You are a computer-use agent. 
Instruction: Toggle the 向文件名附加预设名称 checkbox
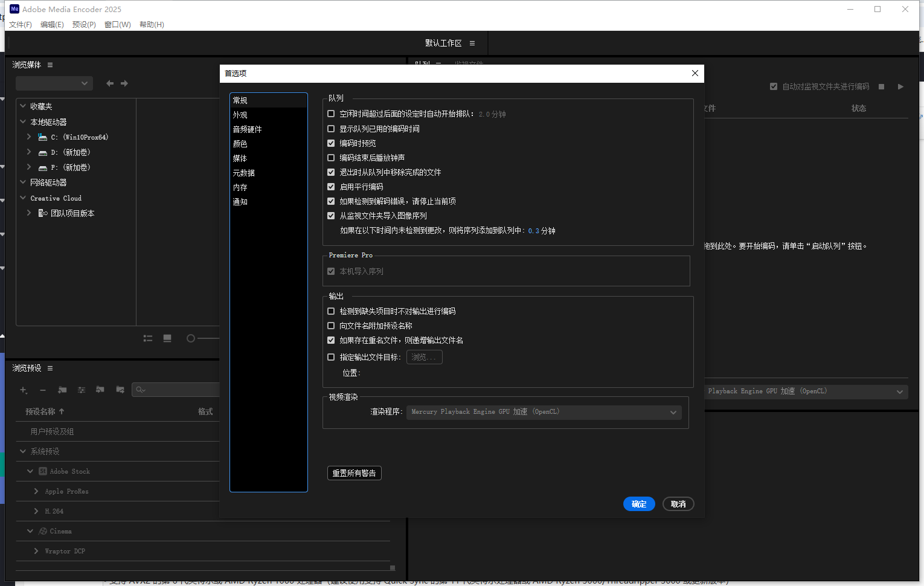click(331, 326)
